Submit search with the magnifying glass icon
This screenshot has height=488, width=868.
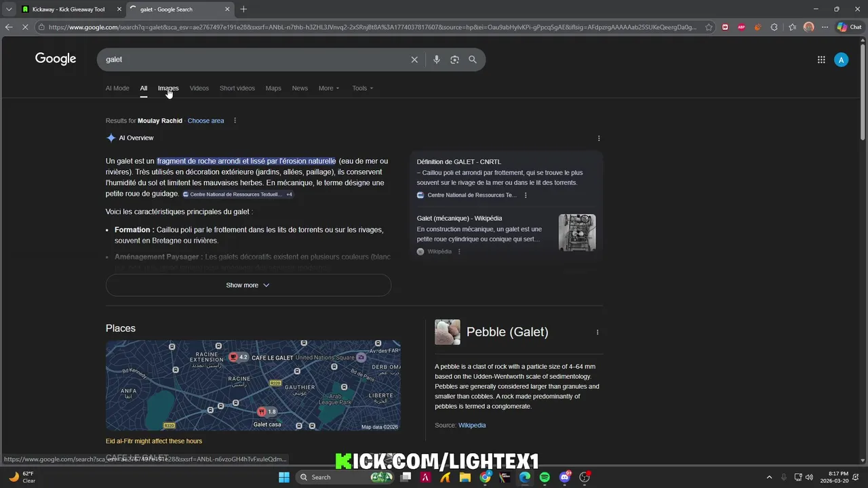(473, 60)
